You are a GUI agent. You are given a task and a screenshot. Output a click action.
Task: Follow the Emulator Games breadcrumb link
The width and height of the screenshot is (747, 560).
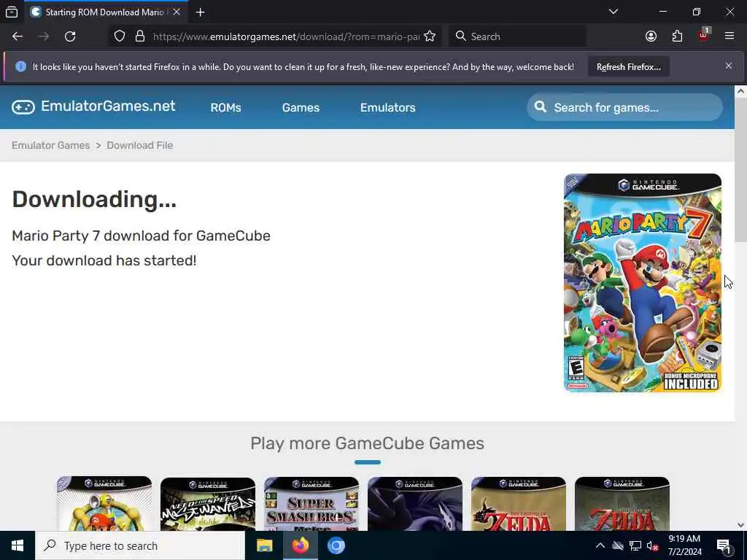click(50, 145)
